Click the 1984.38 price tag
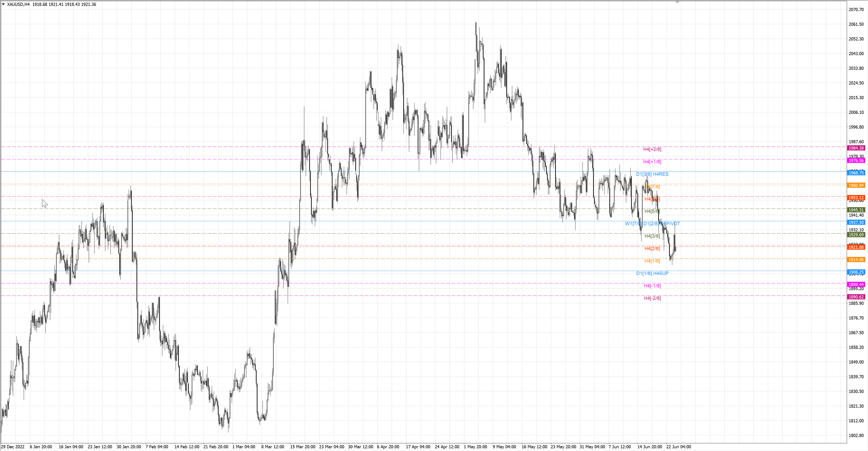Viewport: 868px width, 451px height. click(x=856, y=148)
